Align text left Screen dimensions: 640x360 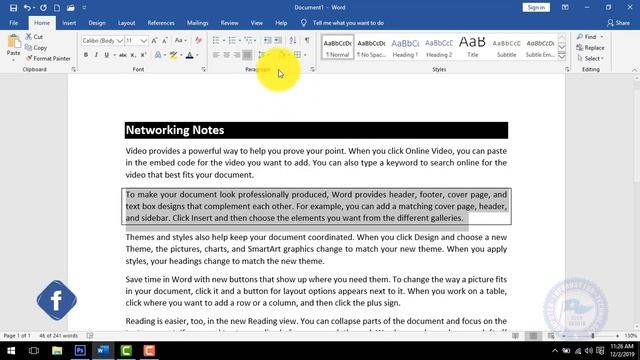click(x=216, y=55)
